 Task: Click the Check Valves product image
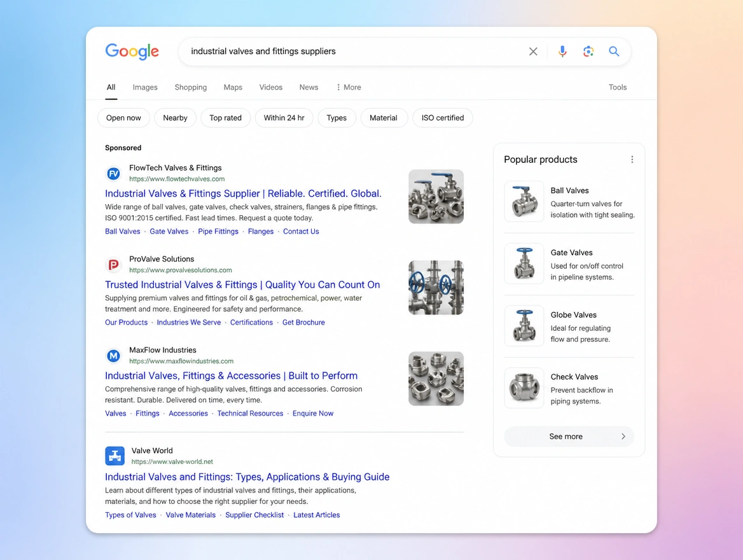pos(524,388)
